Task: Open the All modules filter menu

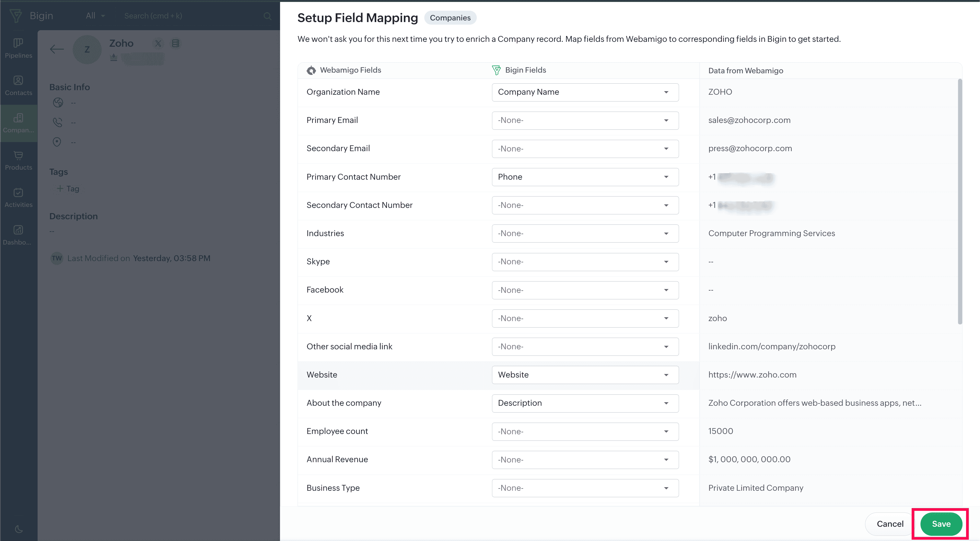Action: [x=95, y=16]
